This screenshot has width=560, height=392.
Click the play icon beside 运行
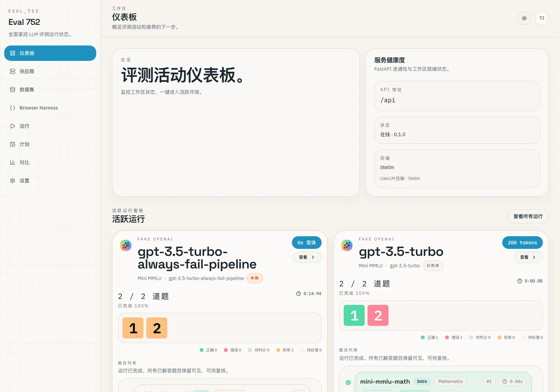(x=13, y=126)
